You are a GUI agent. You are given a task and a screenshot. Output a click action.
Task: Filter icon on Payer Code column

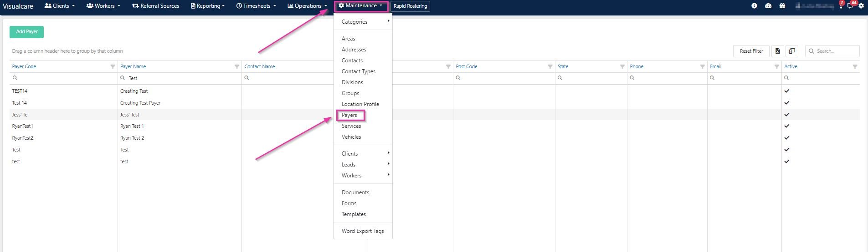click(113, 66)
